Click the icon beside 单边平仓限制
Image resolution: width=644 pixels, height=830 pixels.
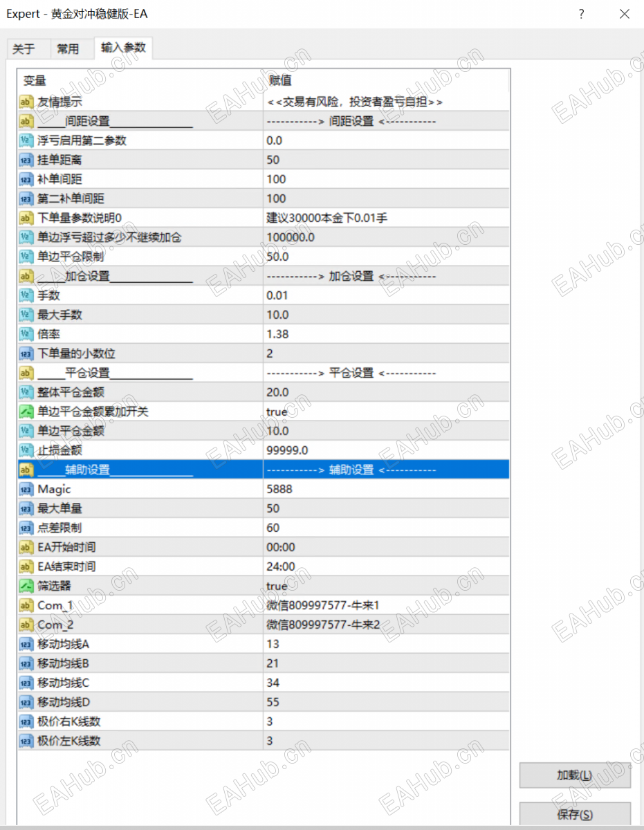pos(26,257)
